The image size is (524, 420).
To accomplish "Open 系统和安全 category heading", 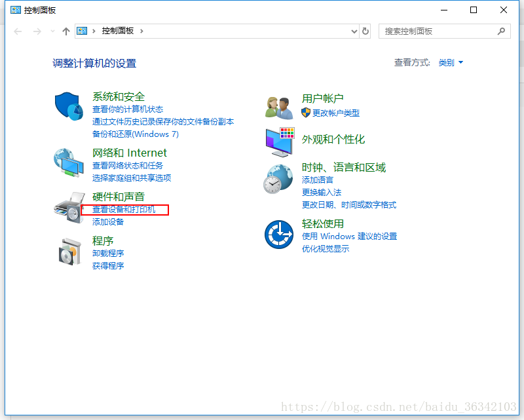I will (x=119, y=96).
